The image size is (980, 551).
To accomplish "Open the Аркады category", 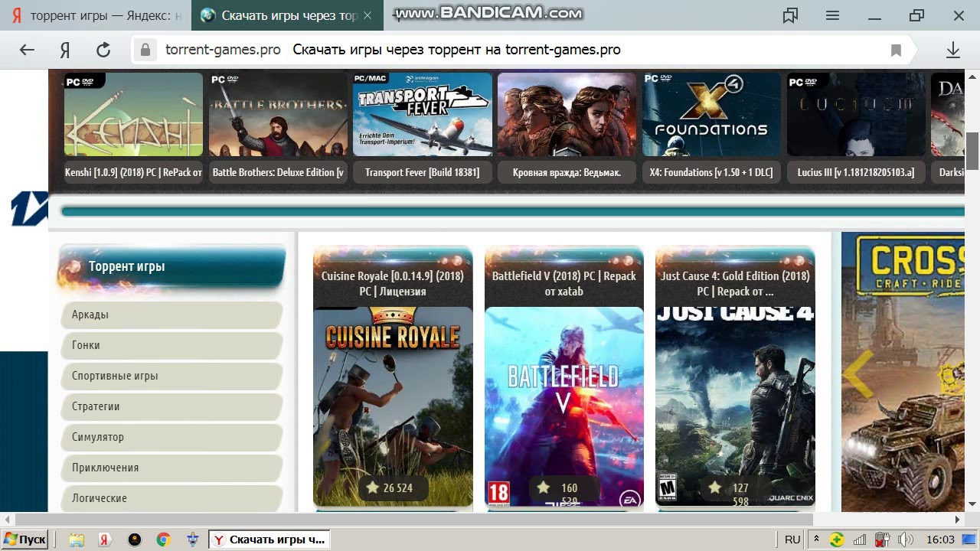I will click(x=171, y=315).
